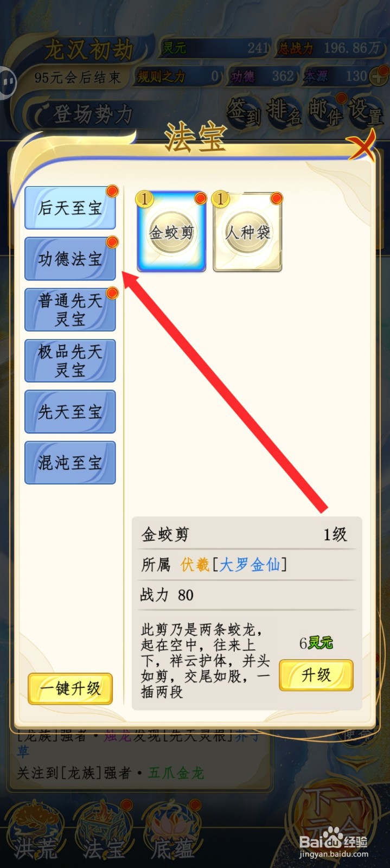Click the 一键升级 button
The image size is (390, 868).
click(70, 689)
